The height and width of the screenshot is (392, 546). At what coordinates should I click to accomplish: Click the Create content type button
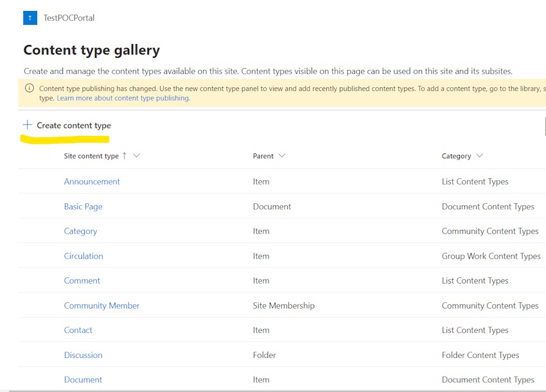click(73, 126)
